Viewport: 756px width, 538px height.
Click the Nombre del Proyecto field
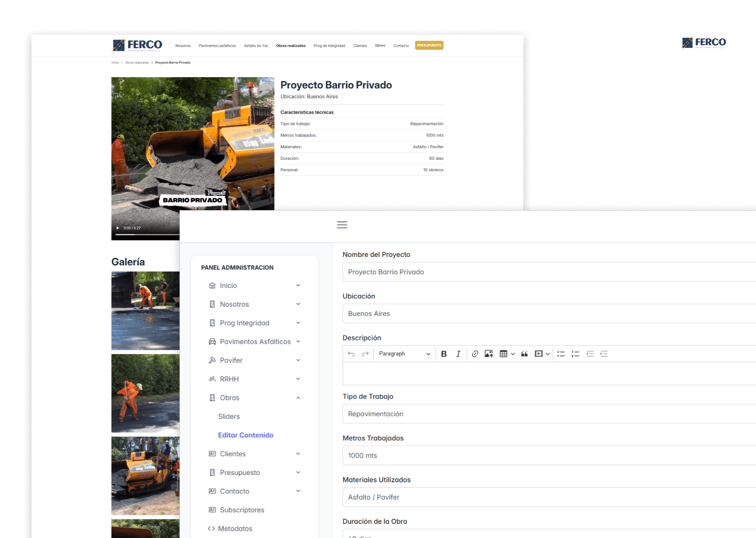click(549, 272)
